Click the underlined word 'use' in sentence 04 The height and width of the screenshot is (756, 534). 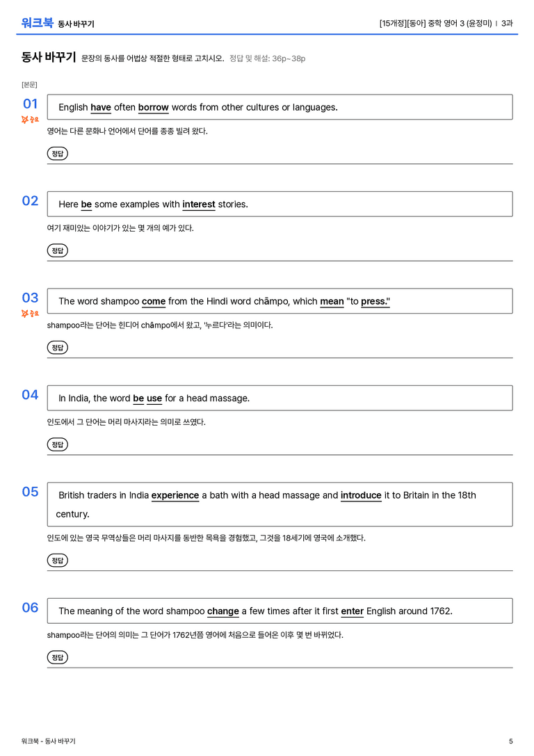pyautogui.click(x=154, y=399)
